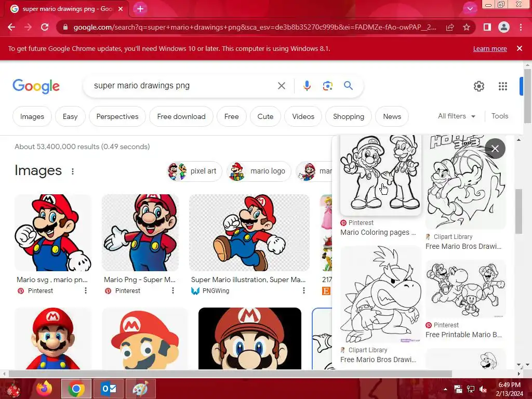This screenshot has width=532, height=399.
Task: Click the share page icon in address bar
Action: (x=450, y=28)
